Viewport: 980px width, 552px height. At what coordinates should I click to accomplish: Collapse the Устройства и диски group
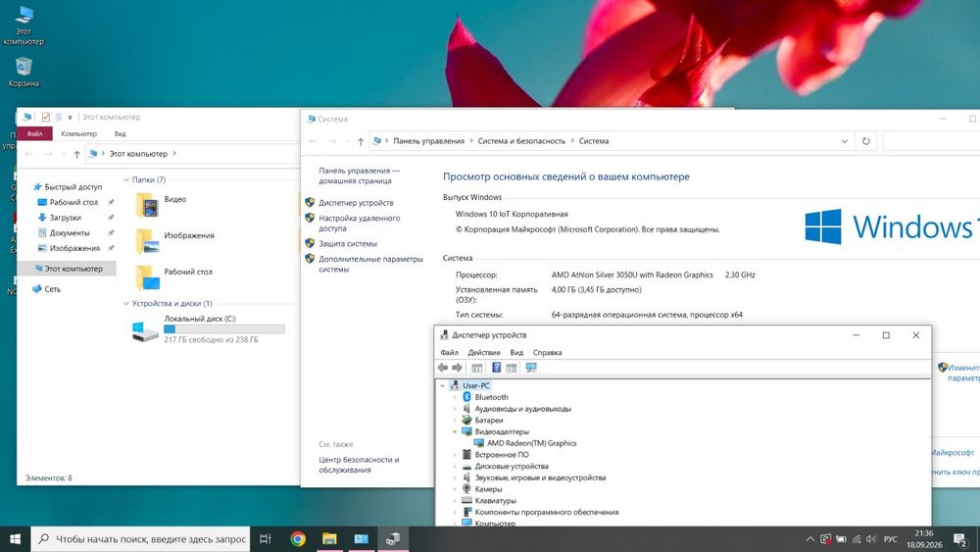click(x=126, y=303)
